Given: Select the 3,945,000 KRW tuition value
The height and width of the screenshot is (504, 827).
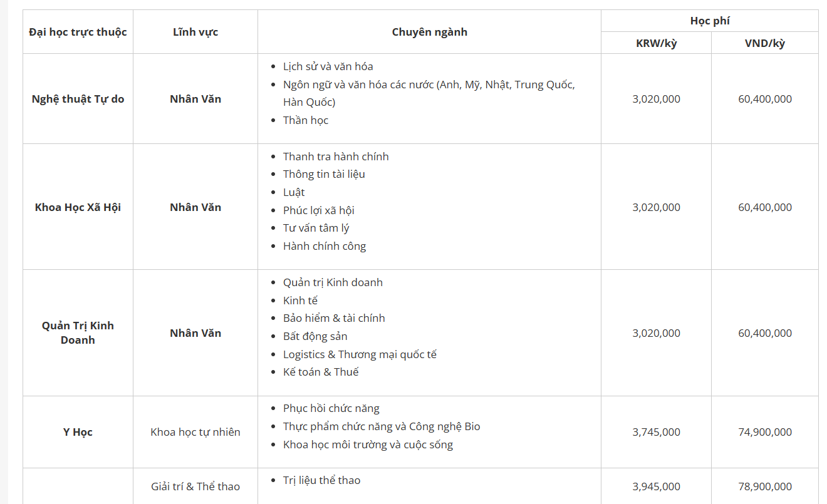Looking at the screenshot, I should click(x=656, y=486).
